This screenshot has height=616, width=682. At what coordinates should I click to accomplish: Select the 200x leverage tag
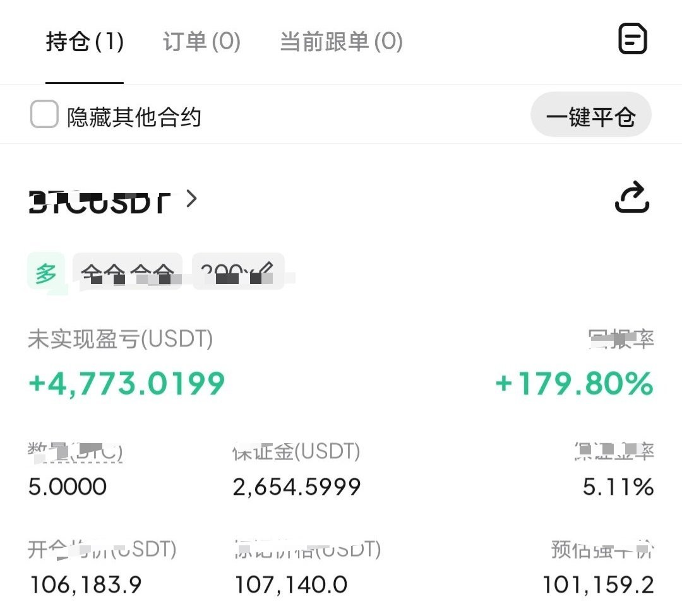point(234,272)
